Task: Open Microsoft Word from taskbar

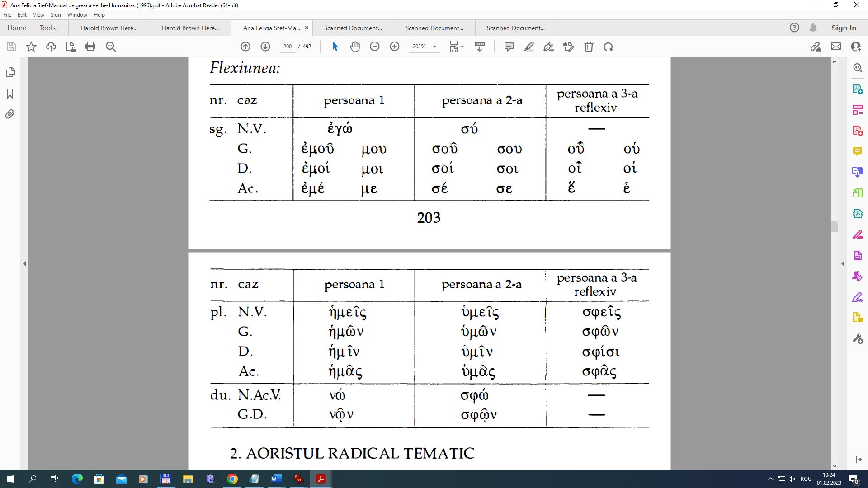Action: [277, 479]
